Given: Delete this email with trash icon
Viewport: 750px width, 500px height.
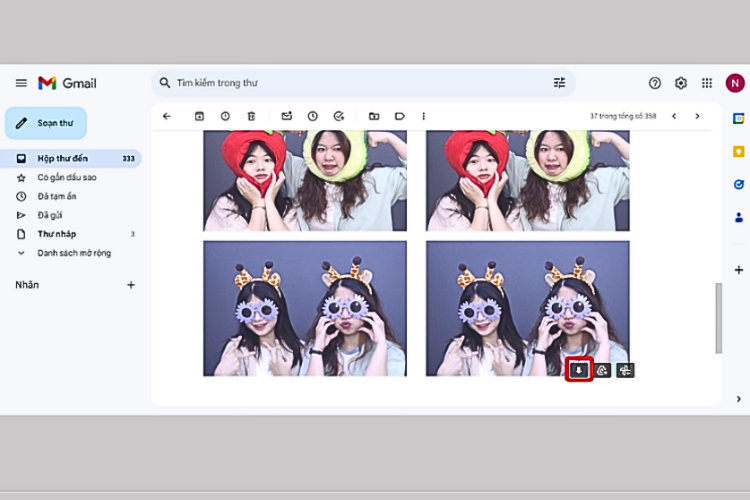Looking at the screenshot, I should 251,116.
